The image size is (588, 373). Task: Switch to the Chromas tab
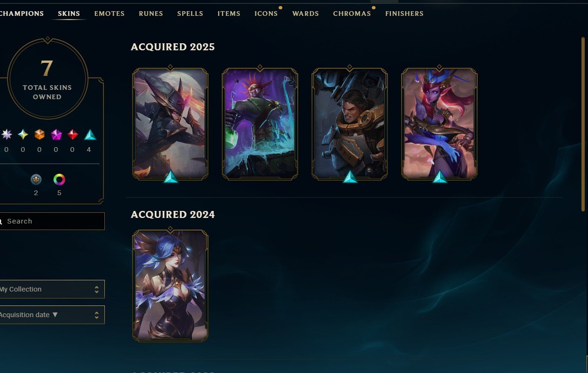pos(352,14)
